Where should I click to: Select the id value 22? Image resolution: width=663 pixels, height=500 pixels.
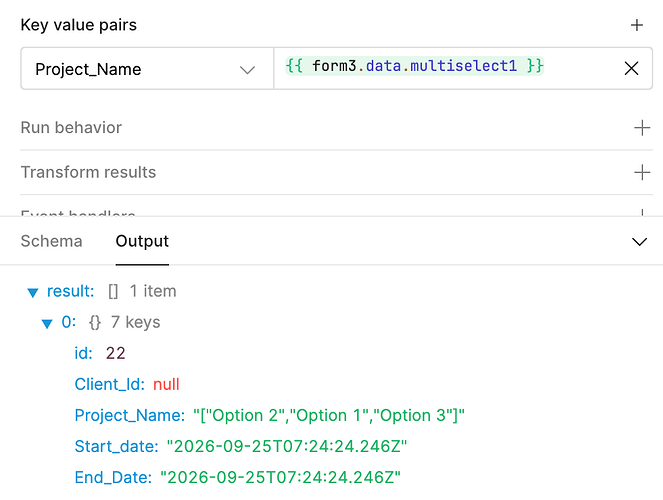115,353
